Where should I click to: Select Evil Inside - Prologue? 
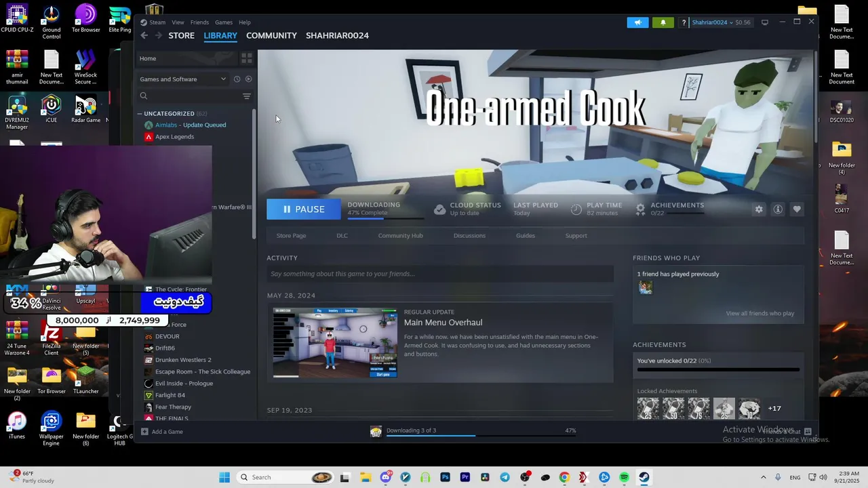tap(184, 384)
